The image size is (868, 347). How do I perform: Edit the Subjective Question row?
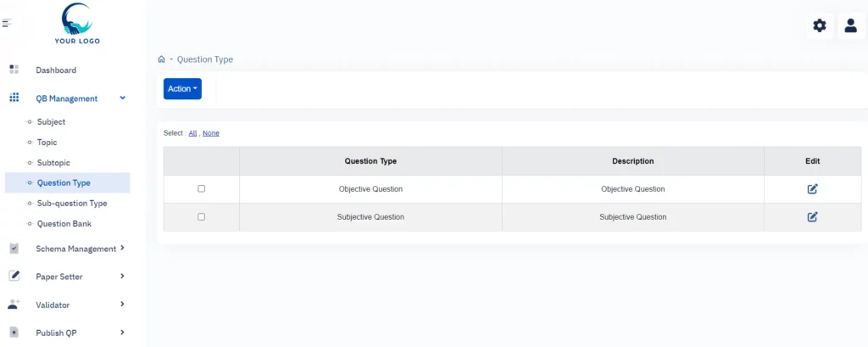(812, 216)
